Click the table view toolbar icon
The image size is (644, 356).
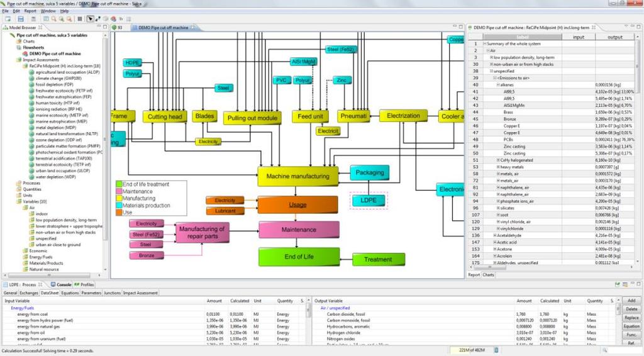coord(46,19)
